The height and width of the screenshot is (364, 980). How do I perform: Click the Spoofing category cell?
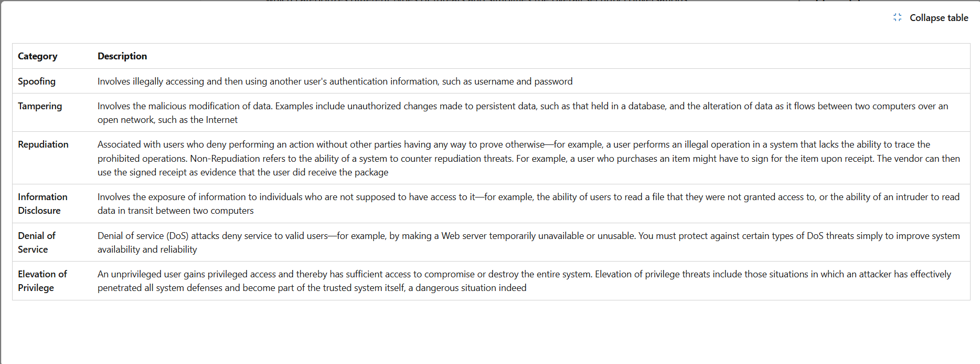coord(37,81)
